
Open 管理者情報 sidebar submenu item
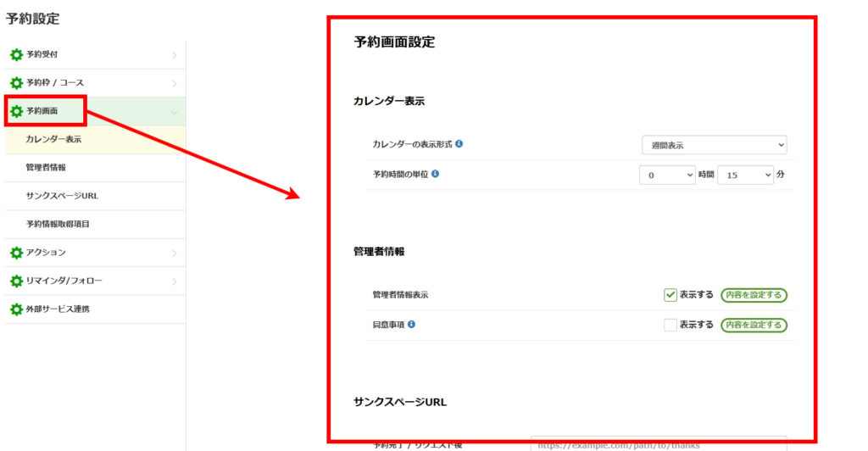pyautogui.click(x=46, y=168)
